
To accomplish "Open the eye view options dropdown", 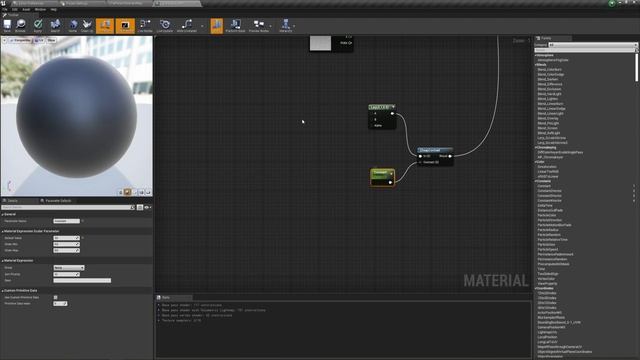I will tap(147, 207).
